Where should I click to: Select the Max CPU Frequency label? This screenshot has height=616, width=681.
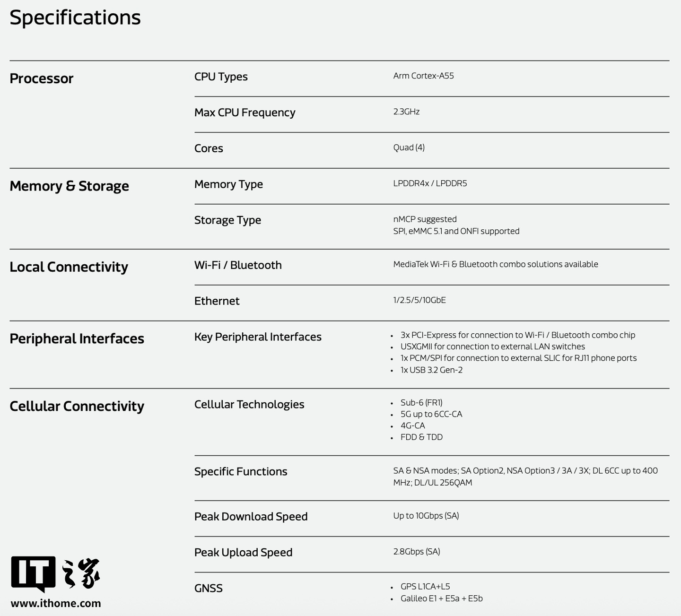pyautogui.click(x=244, y=113)
